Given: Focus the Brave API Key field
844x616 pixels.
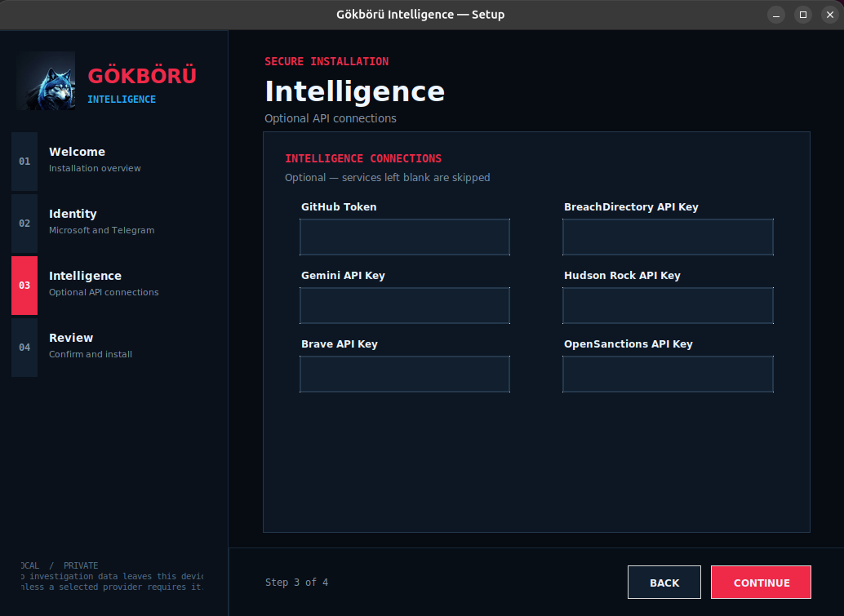Looking at the screenshot, I should tap(405, 374).
